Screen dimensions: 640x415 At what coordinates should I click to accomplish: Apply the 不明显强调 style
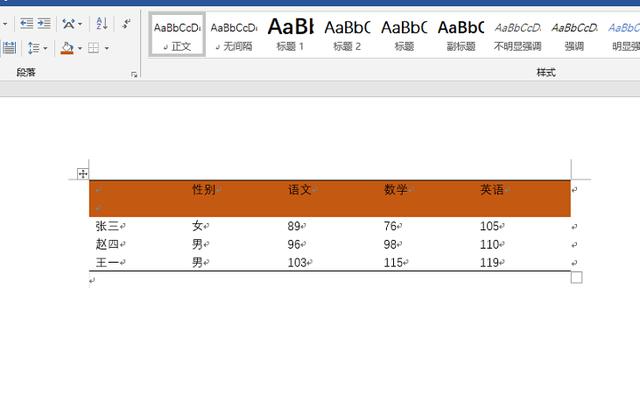pos(518,35)
